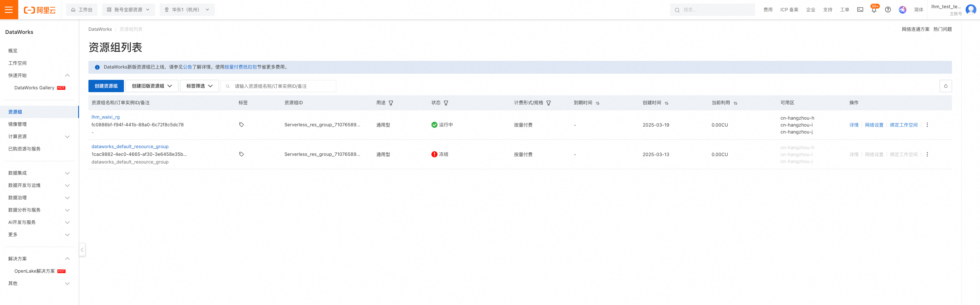Image resolution: width=980 pixels, height=305 pixels.
Task: Click the Alibaba Cloud logo
Action: [40, 10]
